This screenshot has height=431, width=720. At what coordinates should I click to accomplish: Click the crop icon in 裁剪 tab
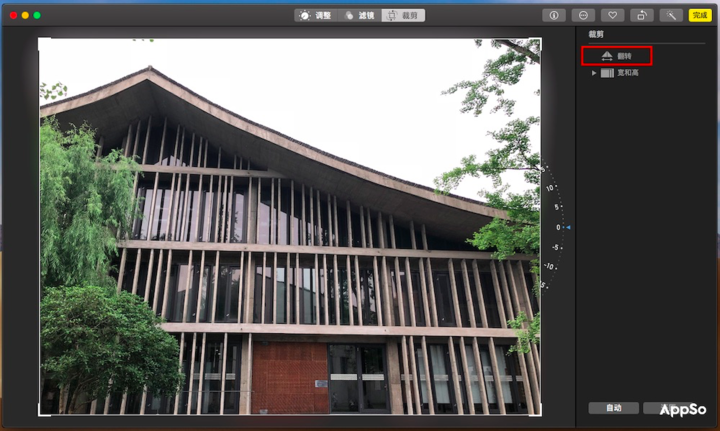pyautogui.click(x=392, y=15)
